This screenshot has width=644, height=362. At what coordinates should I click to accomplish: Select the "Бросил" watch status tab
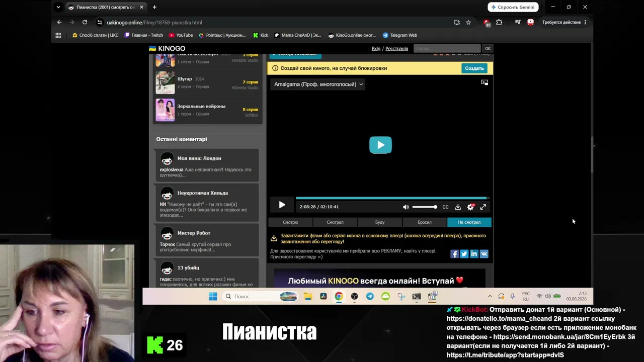click(425, 222)
